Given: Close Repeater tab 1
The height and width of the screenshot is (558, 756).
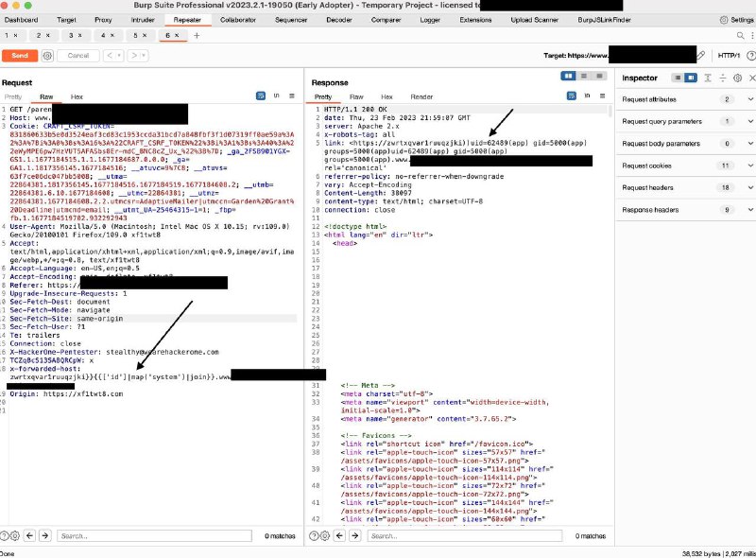Looking at the screenshot, I should pyautogui.click(x=15, y=35).
